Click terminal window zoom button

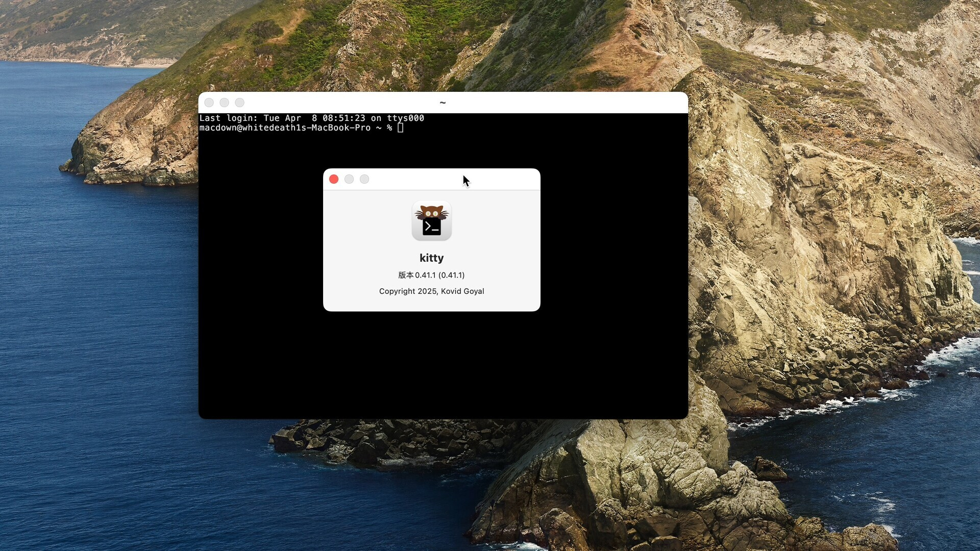pos(239,103)
